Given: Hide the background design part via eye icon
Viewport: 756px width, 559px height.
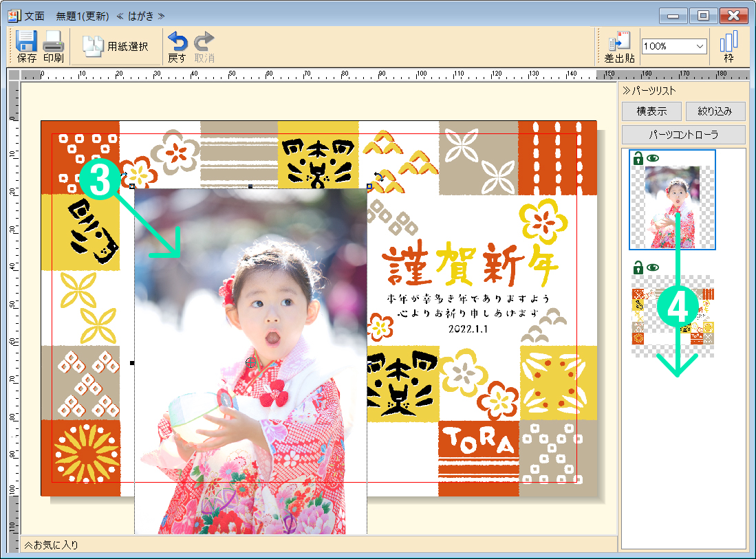Looking at the screenshot, I should pyautogui.click(x=652, y=267).
